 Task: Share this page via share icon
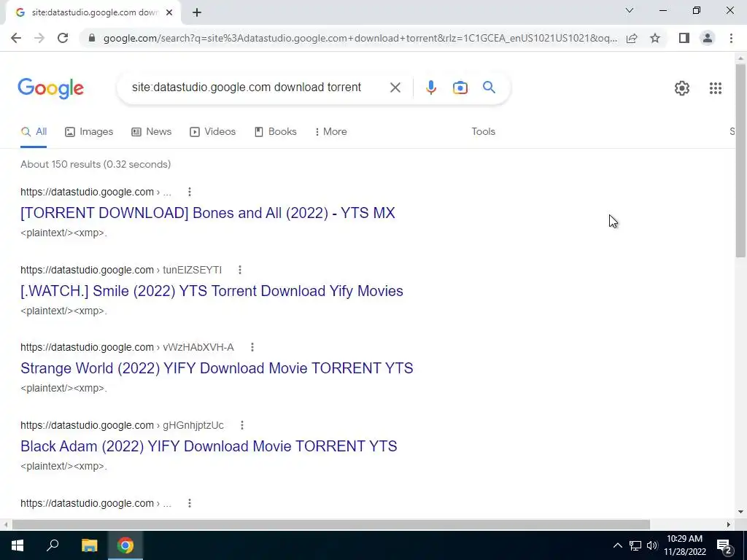point(632,38)
